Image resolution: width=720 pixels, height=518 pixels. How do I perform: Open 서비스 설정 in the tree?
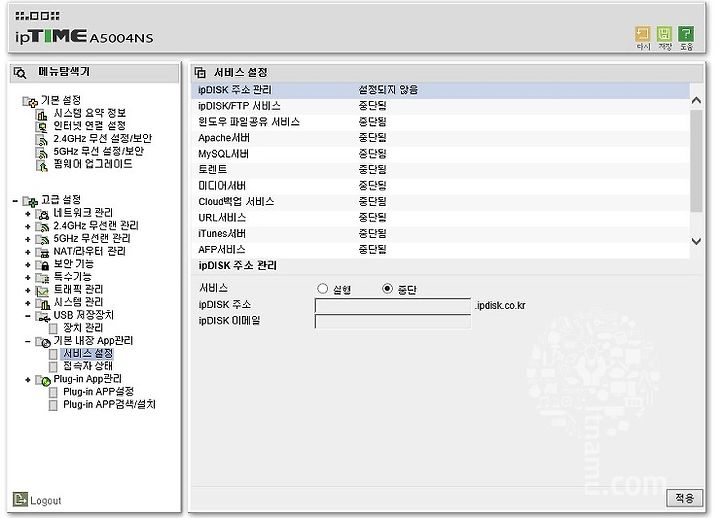[88, 353]
